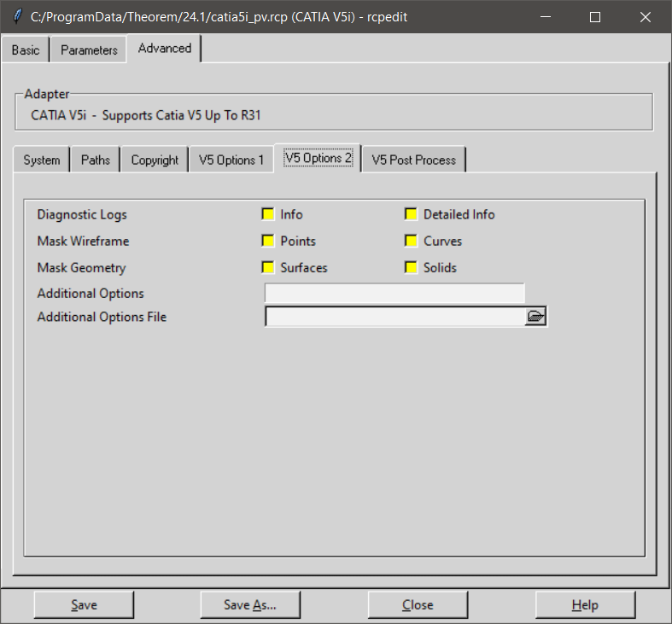
Task: Toggle Mask Geometry Surfaces checkbox
Action: [x=268, y=267]
